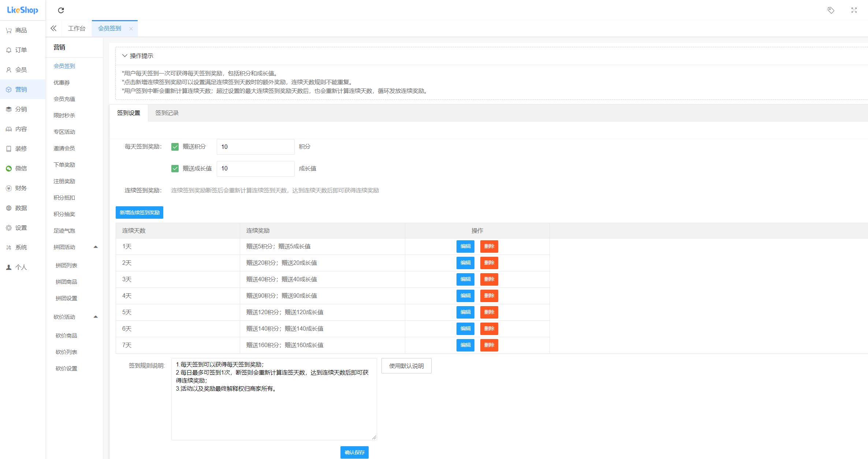Click the refresh icon in top bar

(x=61, y=10)
